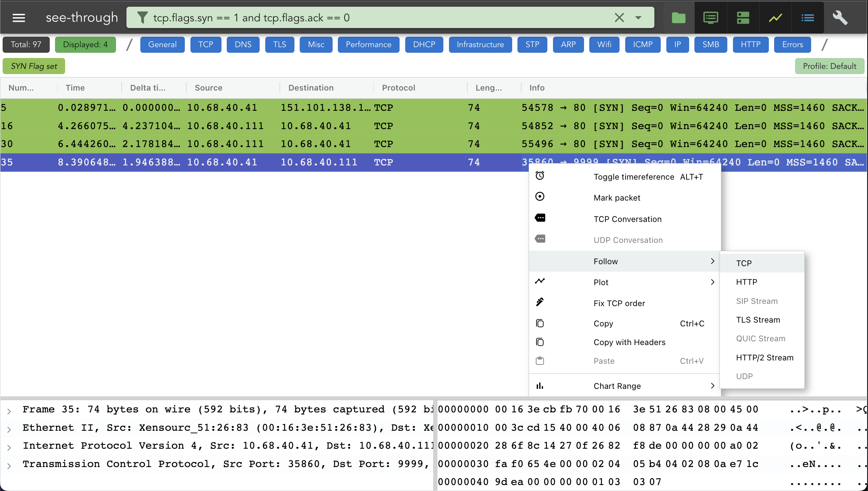Click the ICMP filter button
Viewport: 868px width, 491px height.
click(x=643, y=45)
